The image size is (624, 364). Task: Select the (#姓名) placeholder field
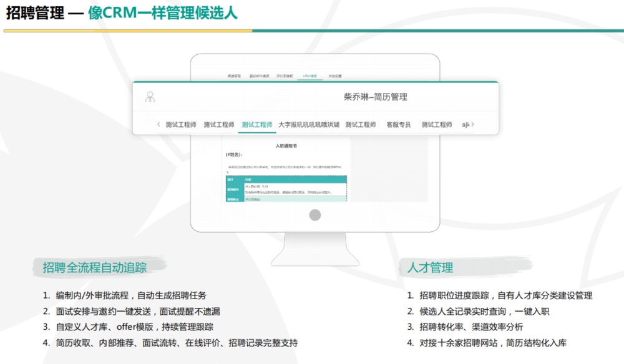click(234, 154)
